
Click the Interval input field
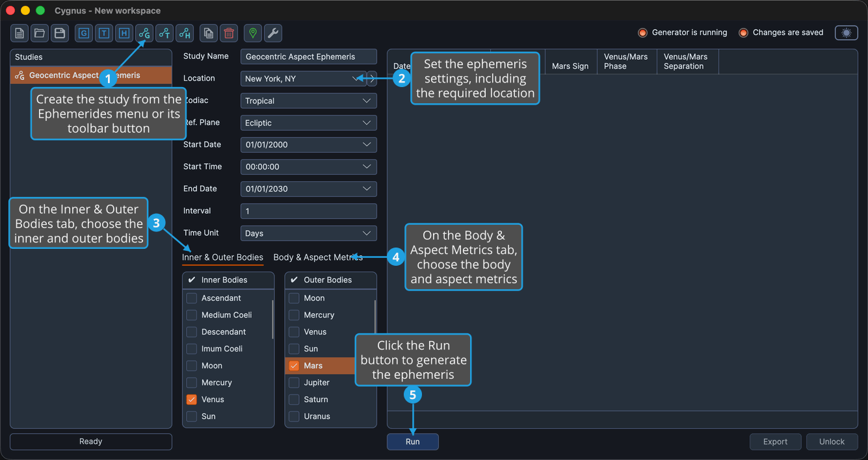coord(308,211)
